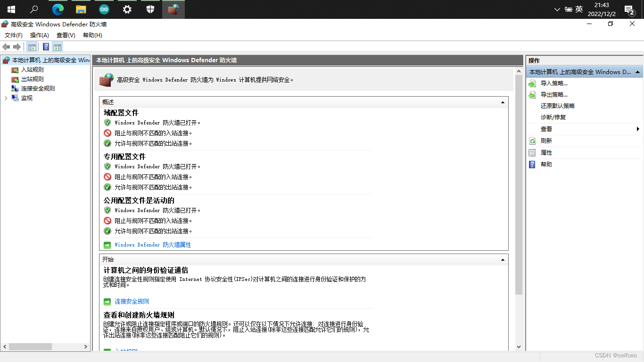Click the center pane scroll down arrow
644x362 pixels.
tap(519, 347)
